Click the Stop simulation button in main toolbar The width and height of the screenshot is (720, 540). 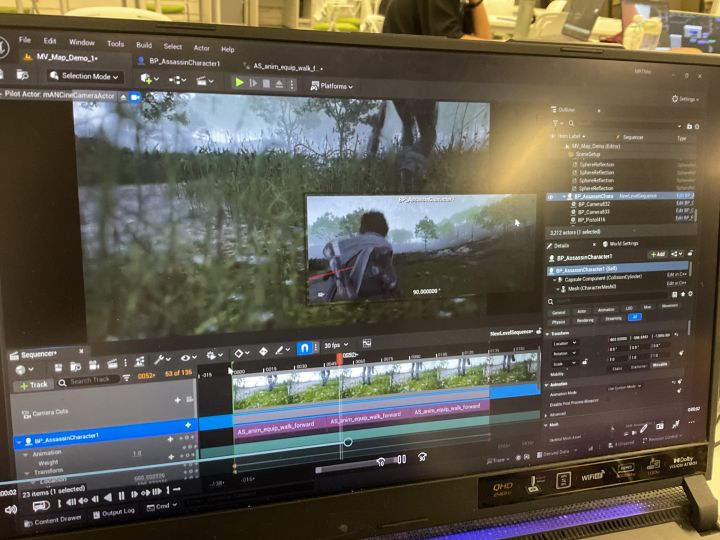click(266, 84)
